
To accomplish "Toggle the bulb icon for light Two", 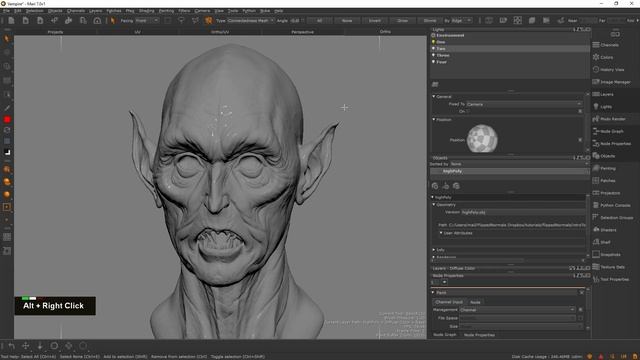I will [x=433, y=48].
